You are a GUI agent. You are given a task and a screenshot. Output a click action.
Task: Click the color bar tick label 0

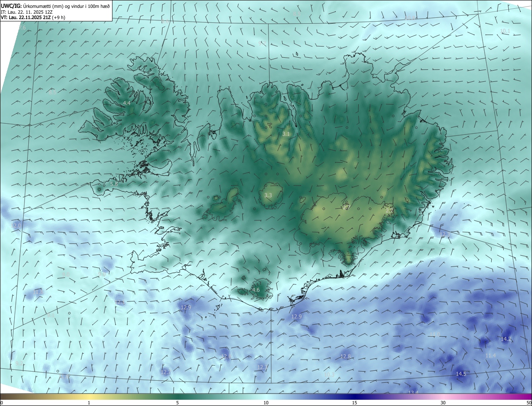(x=2, y=403)
